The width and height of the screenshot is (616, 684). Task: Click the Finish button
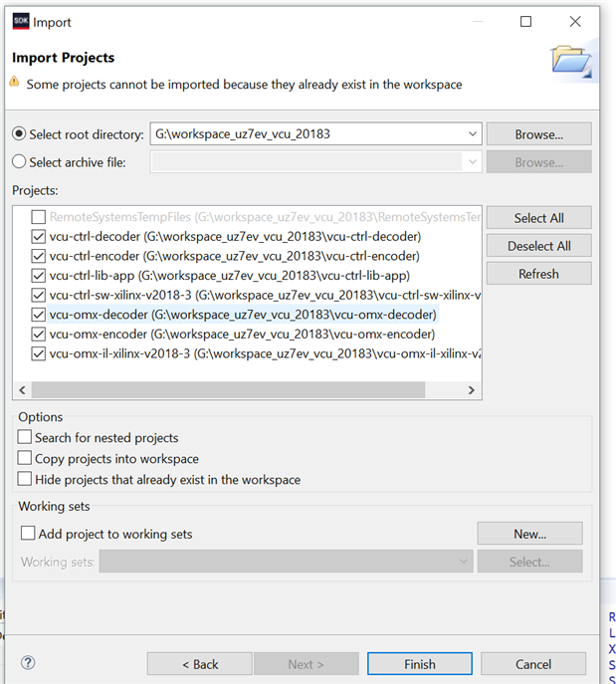point(419,664)
